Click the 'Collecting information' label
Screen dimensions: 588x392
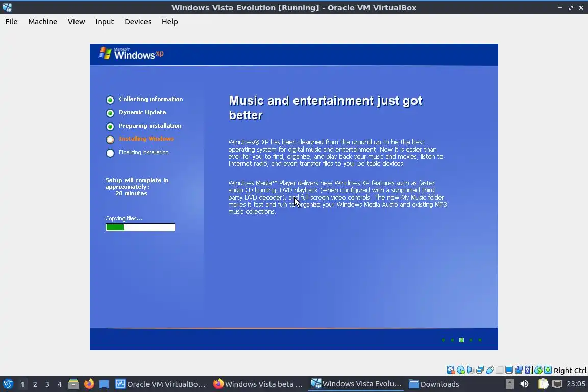click(x=151, y=99)
